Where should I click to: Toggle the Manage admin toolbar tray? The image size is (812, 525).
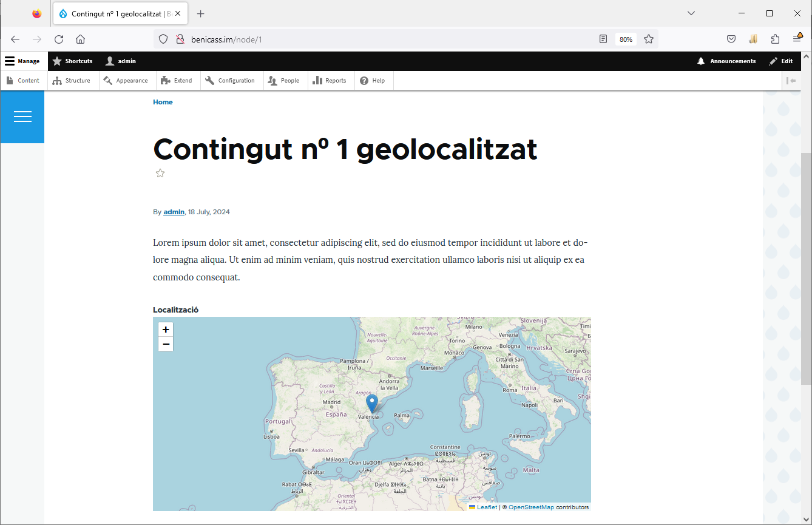(22, 61)
